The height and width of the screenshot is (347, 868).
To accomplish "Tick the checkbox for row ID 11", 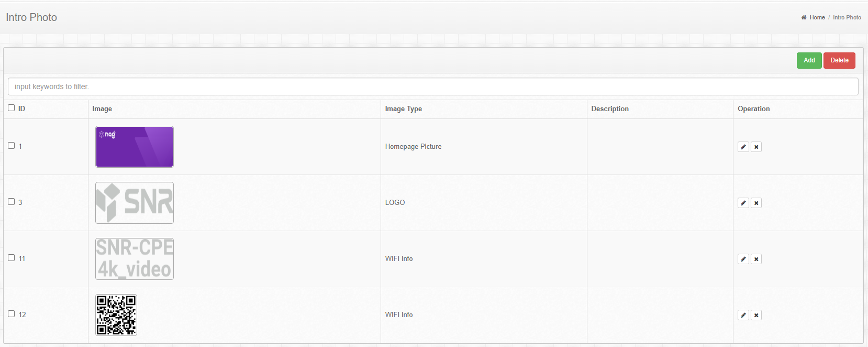I will [x=12, y=258].
